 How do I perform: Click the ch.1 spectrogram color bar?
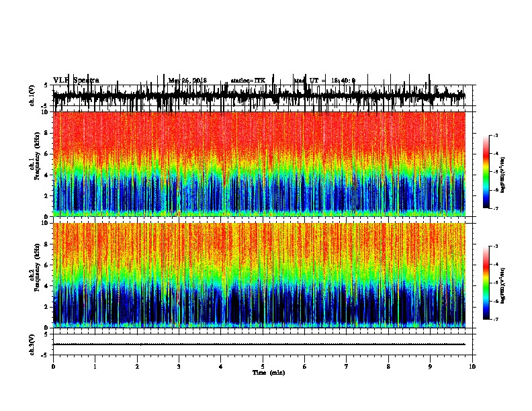pyautogui.click(x=486, y=172)
